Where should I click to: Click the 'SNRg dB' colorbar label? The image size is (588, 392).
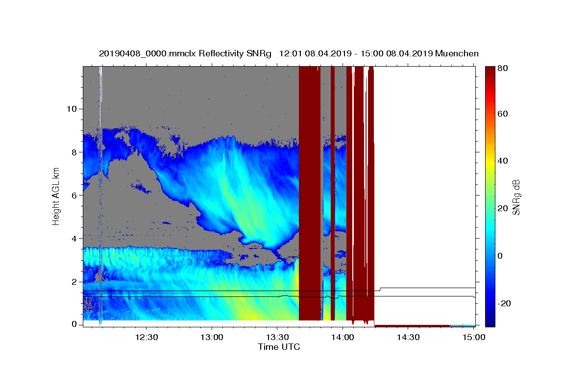[x=516, y=197]
